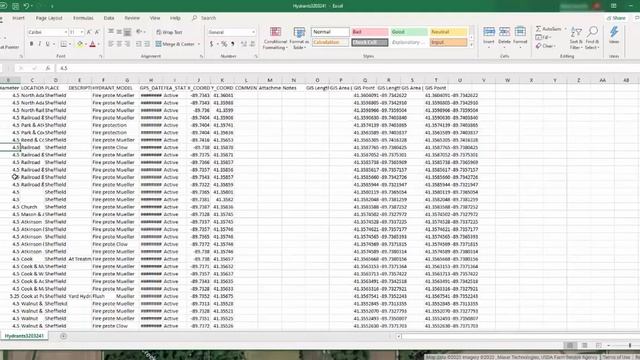Screen dimensions: 640x360
Task: Expand the Format as Table menu
Action: coord(299,38)
